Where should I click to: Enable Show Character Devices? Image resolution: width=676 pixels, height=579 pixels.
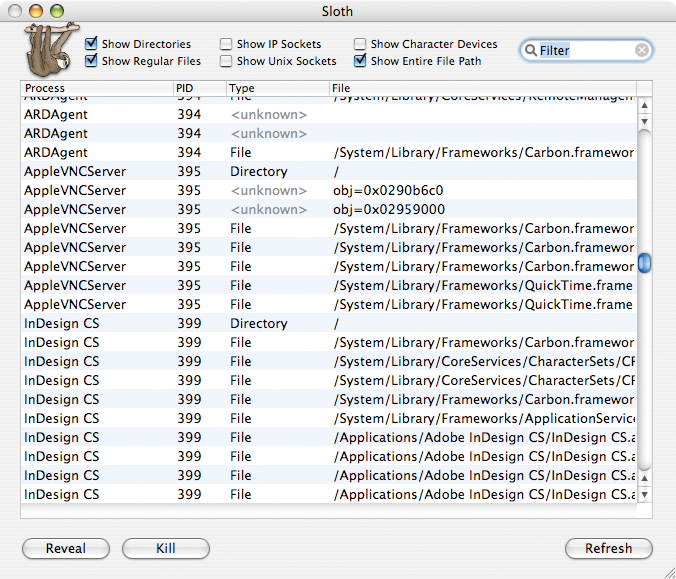click(360, 44)
